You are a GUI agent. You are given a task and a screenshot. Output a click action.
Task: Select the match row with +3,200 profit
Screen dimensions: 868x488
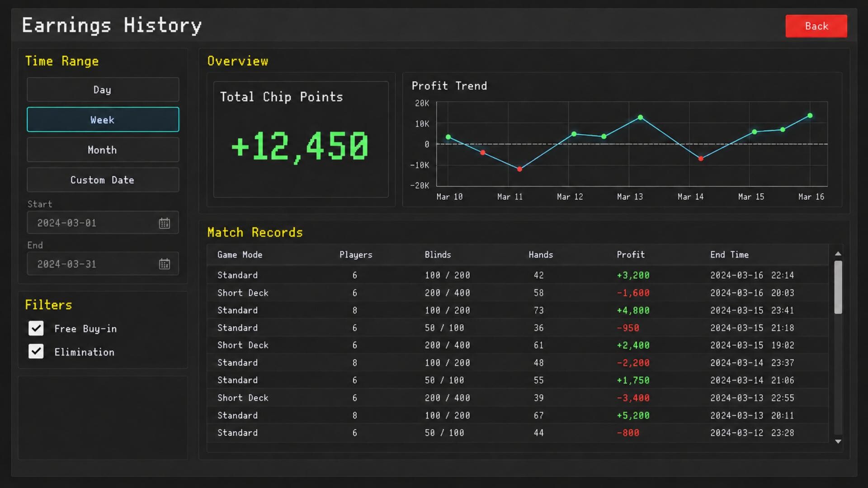click(518, 275)
